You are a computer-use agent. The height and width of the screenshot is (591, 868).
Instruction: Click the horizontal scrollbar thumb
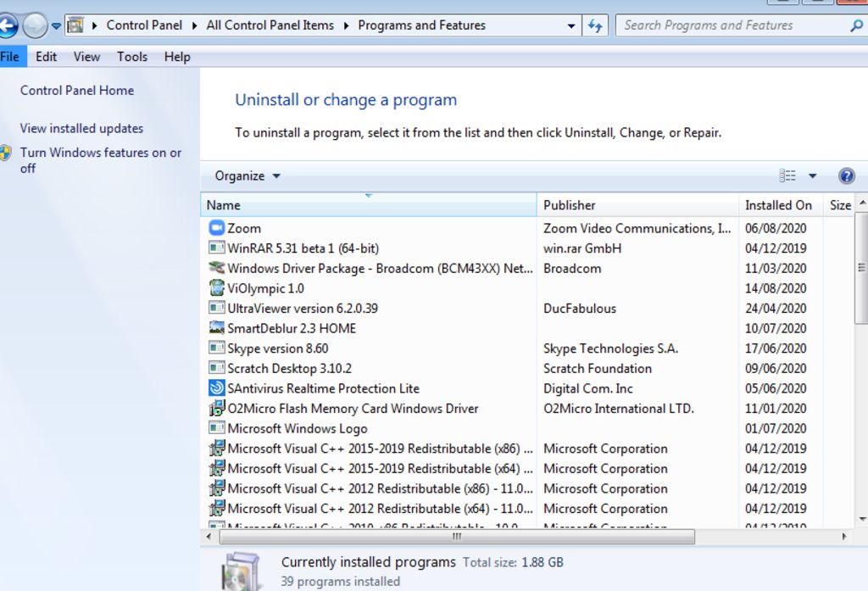[457, 536]
